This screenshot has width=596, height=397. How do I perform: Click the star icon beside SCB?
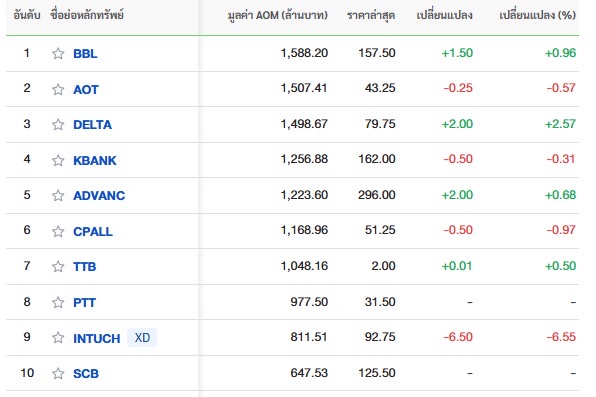coord(58,373)
